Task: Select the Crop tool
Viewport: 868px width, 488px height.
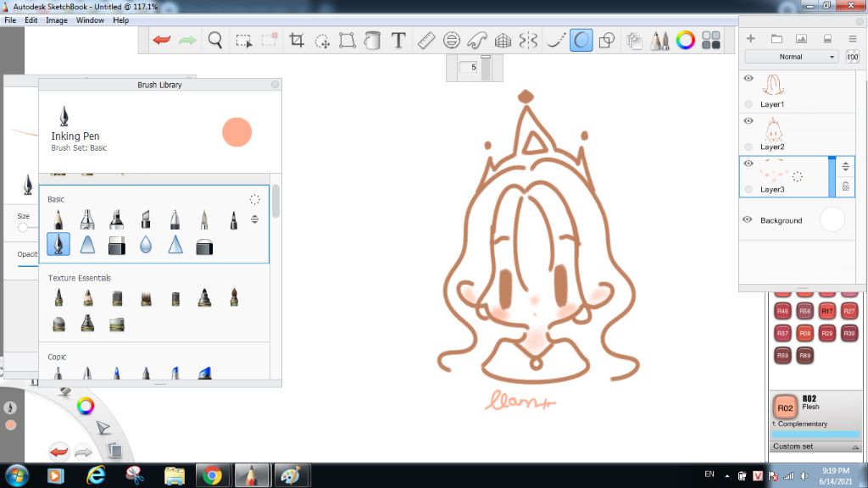Action: point(297,40)
